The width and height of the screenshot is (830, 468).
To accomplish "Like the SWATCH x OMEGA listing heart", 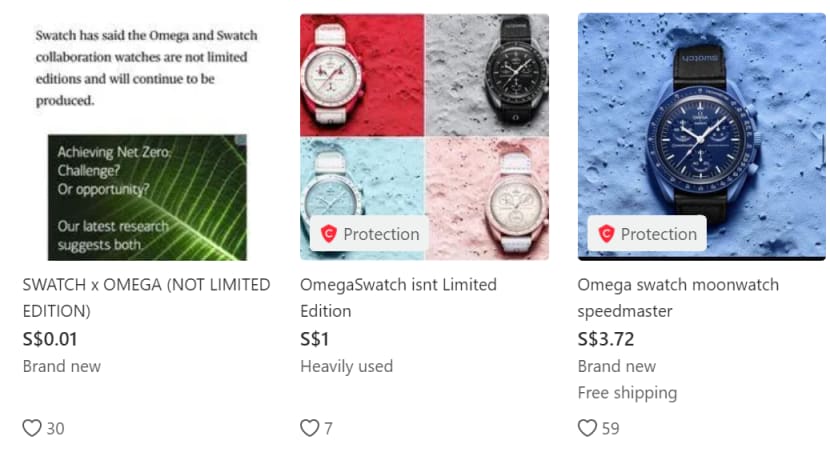I will click(32, 428).
